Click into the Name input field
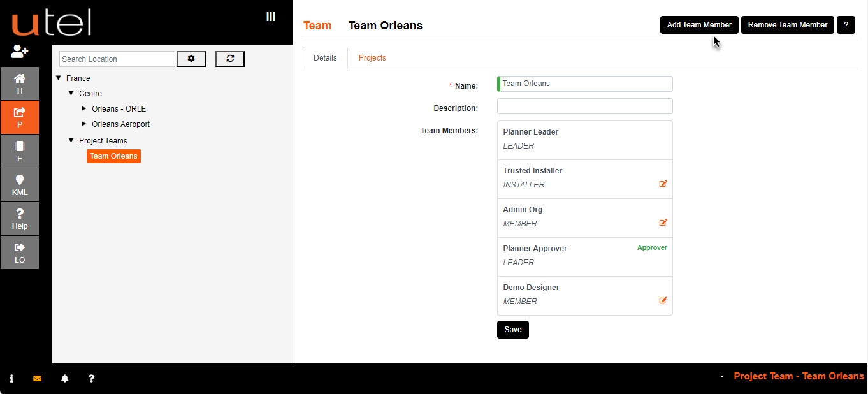 point(585,84)
